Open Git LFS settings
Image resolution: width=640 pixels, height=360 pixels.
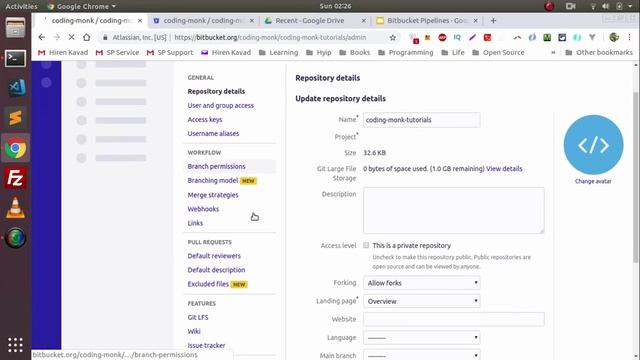198,317
